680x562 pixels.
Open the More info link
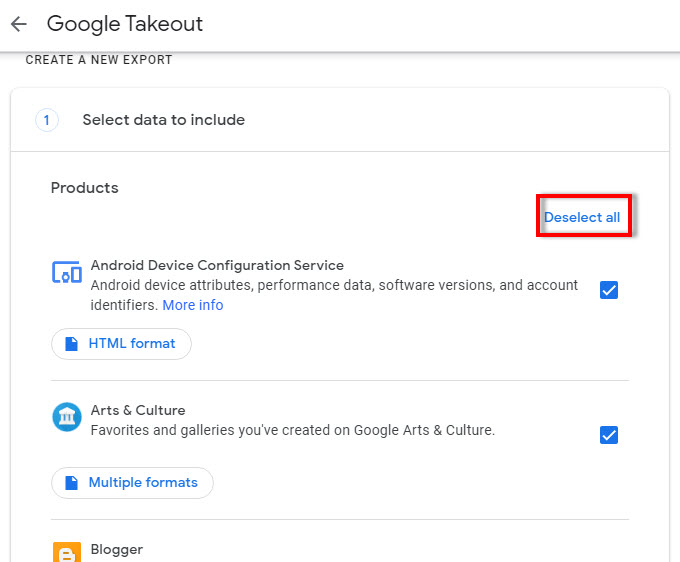(193, 305)
